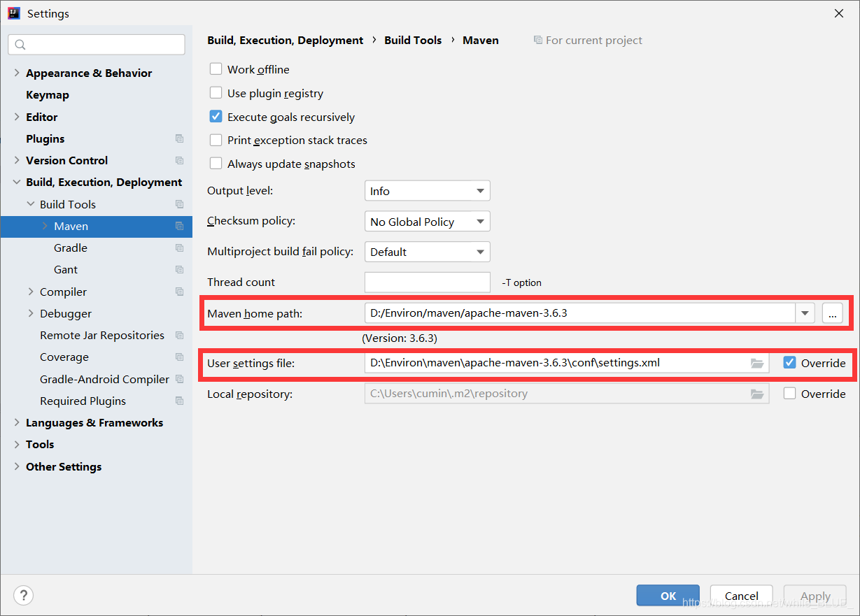Click Build Tools breadcrumb link
Image resolution: width=860 pixels, height=616 pixels.
(413, 40)
